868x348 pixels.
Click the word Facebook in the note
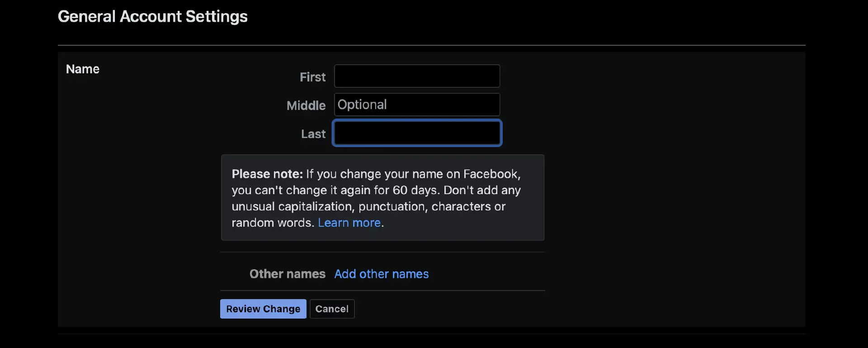pyautogui.click(x=491, y=174)
